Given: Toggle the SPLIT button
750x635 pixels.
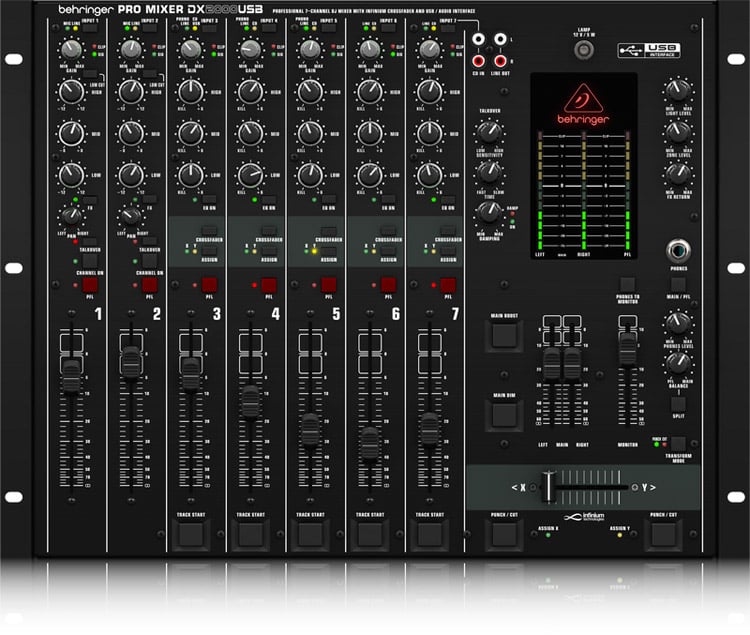Looking at the screenshot, I should pyautogui.click(x=678, y=404).
